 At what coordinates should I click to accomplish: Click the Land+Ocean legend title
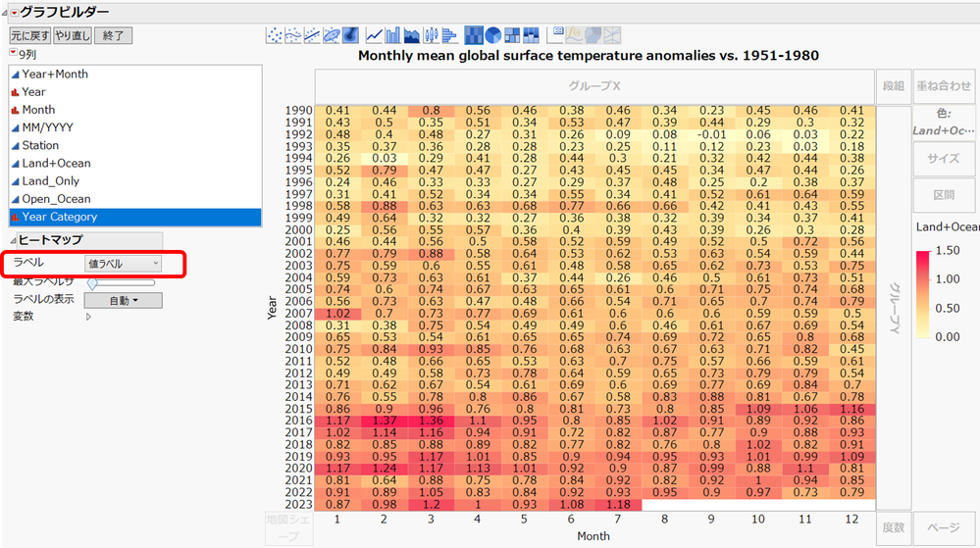(x=947, y=226)
